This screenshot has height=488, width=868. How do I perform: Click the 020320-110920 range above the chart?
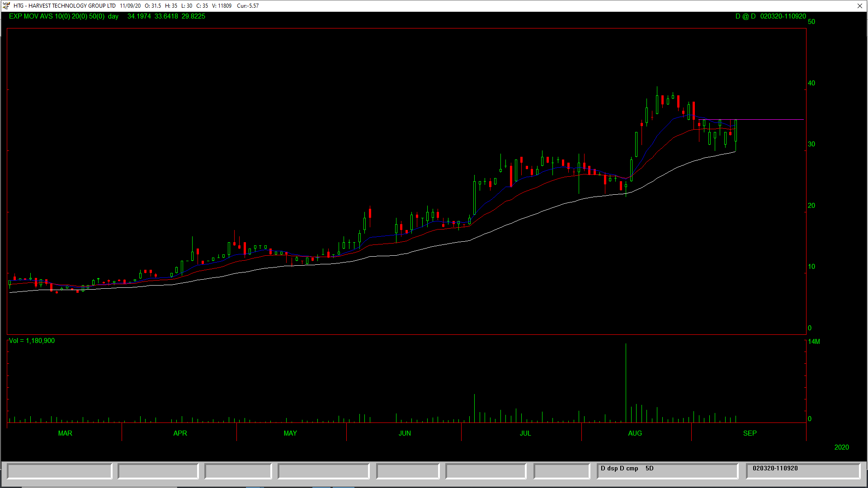click(x=783, y=16)
